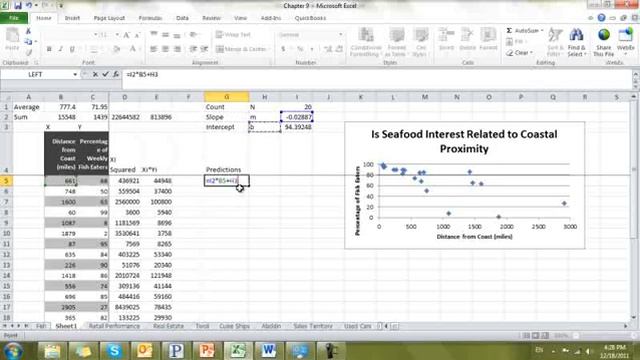Image resolution: width=640 pixels, height=360 pixels.
Task: Confirm formula entry with the checkmark button
Action: tap(105, 74)
